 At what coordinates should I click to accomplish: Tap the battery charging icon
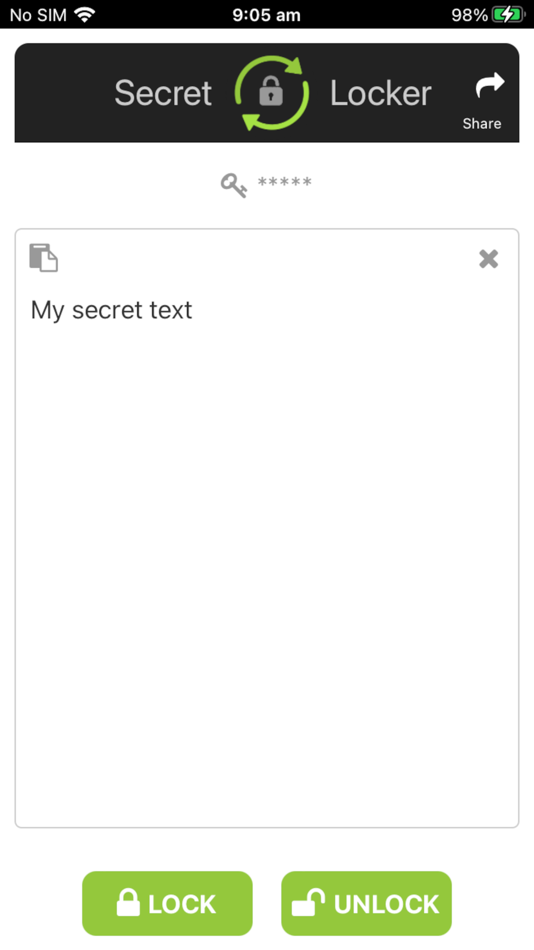click(x=508, y=15)
